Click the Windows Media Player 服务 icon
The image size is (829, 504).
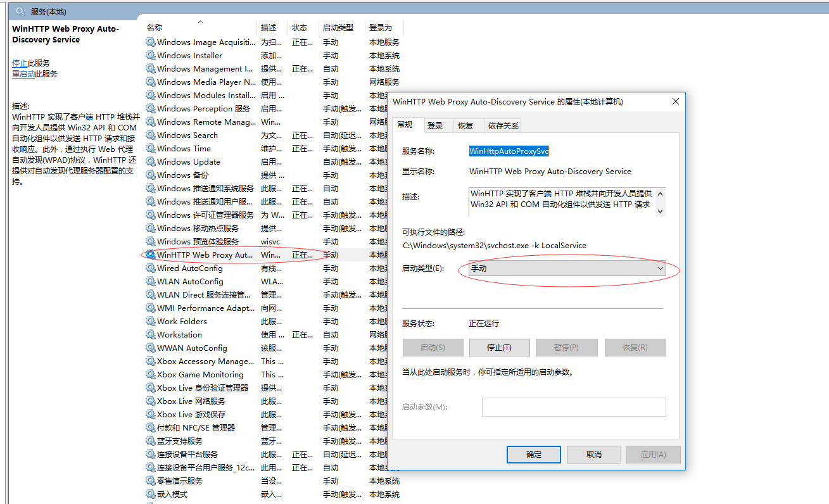[x=150, y=82]
